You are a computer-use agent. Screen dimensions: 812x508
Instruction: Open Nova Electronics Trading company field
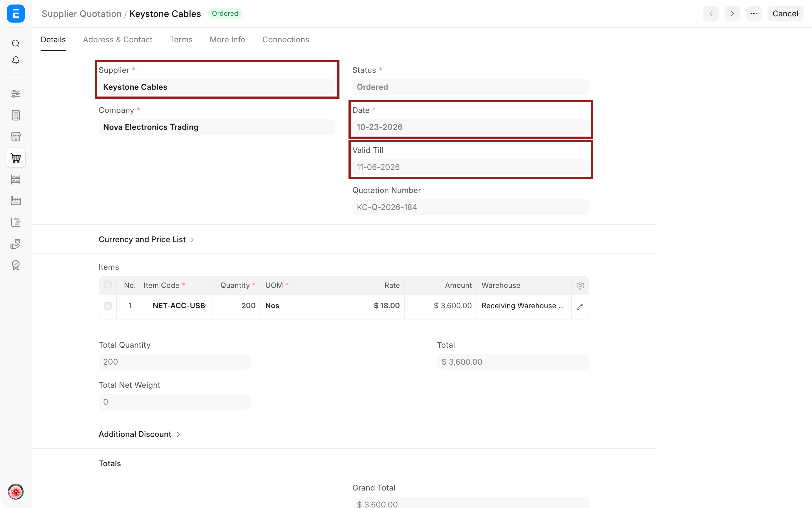(x=217, y=127)
